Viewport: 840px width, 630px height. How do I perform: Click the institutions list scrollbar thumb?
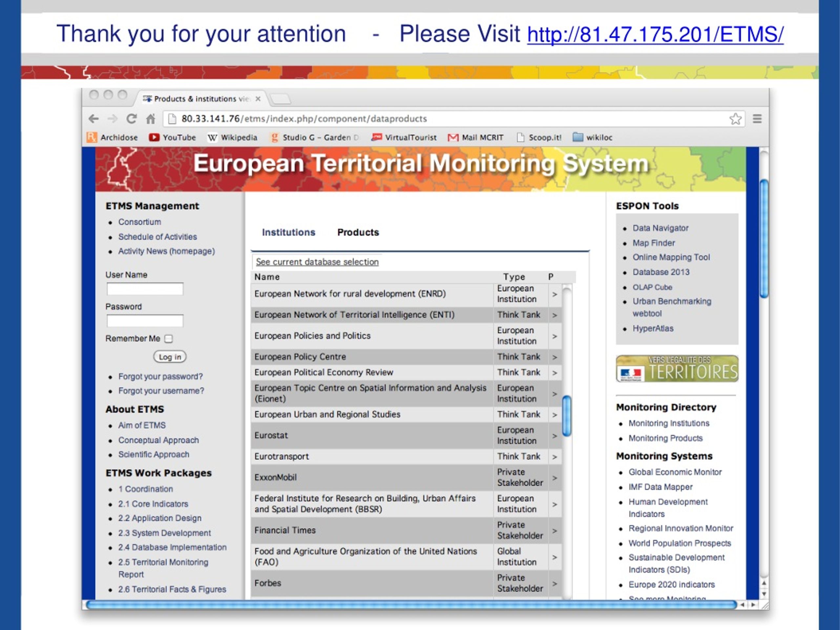point(567,416)
